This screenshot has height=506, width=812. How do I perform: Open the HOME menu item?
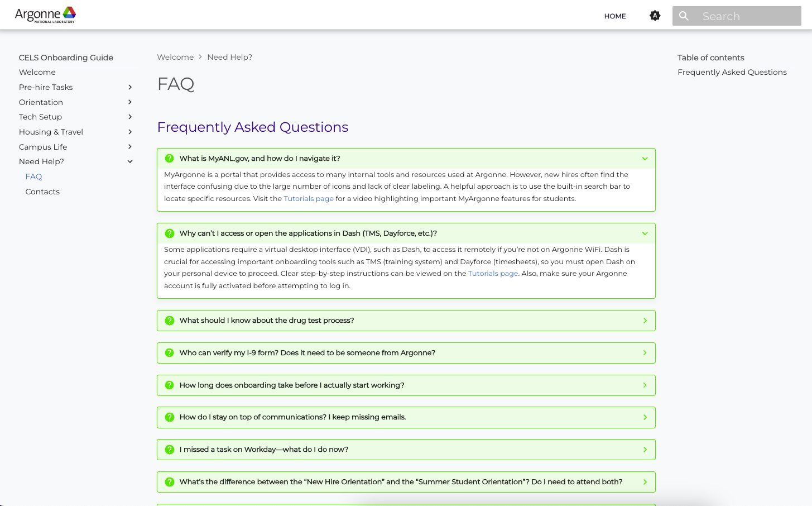(x=614, y=16)
